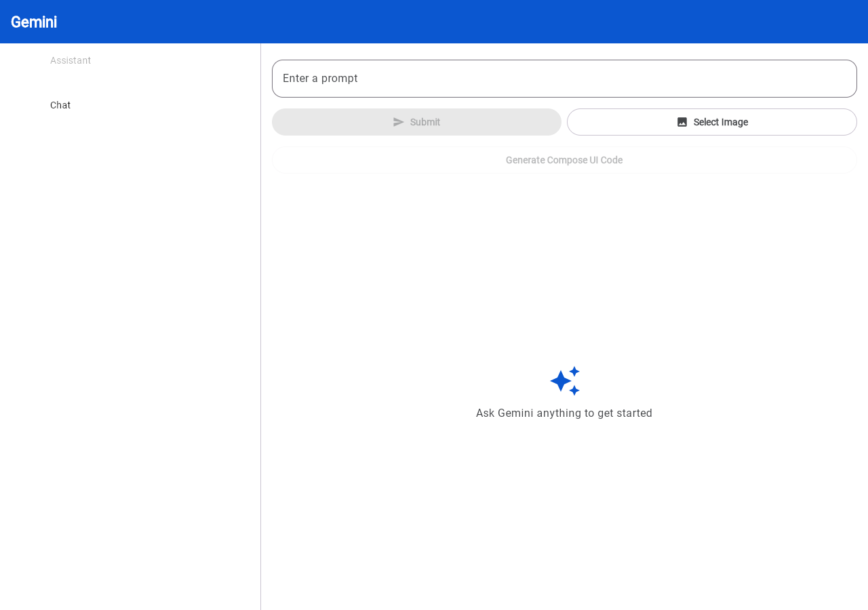Image resolution: width=868 pixels, height=610 pixels.
Task: Click the Gemini title in header
Action: 34,22
